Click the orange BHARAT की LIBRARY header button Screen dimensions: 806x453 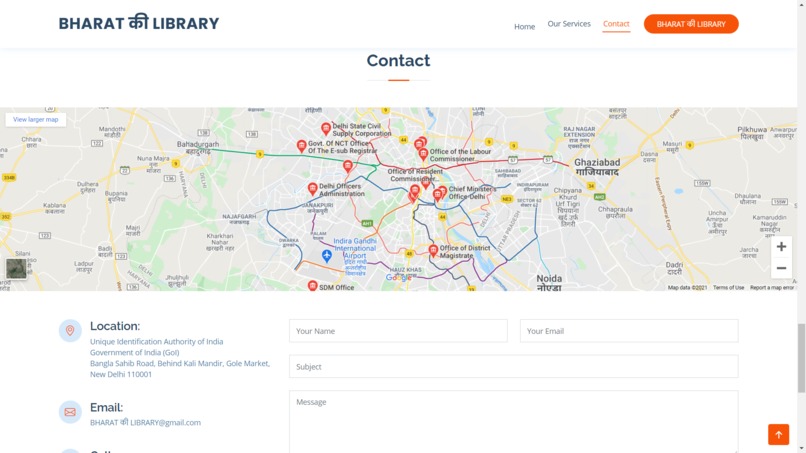click(x=691, y=24)
